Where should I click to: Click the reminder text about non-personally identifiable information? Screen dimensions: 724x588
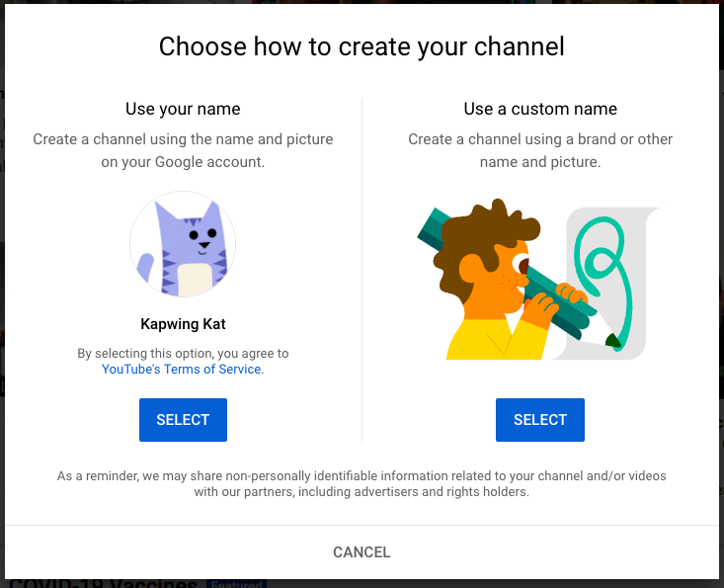click(x=362, y=483)
